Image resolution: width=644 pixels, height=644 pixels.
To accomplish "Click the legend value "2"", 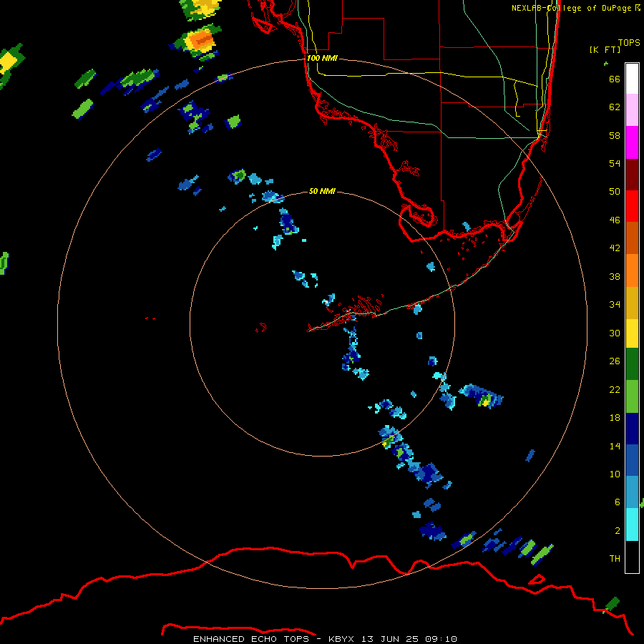I will tap(618, 530).
